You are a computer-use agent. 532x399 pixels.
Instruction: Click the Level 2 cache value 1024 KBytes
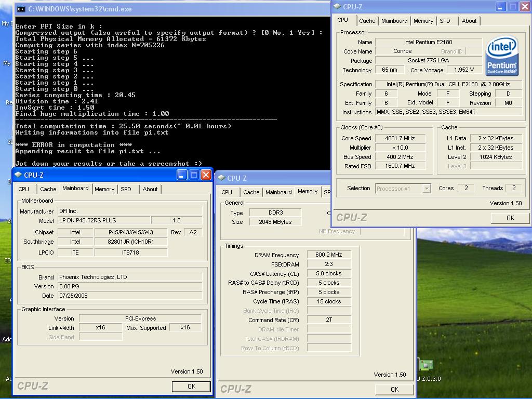tap(496, 157)
